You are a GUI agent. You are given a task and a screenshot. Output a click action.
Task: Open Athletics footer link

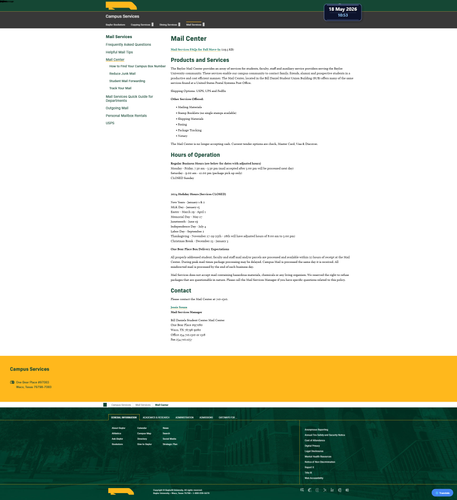[116, 433]
